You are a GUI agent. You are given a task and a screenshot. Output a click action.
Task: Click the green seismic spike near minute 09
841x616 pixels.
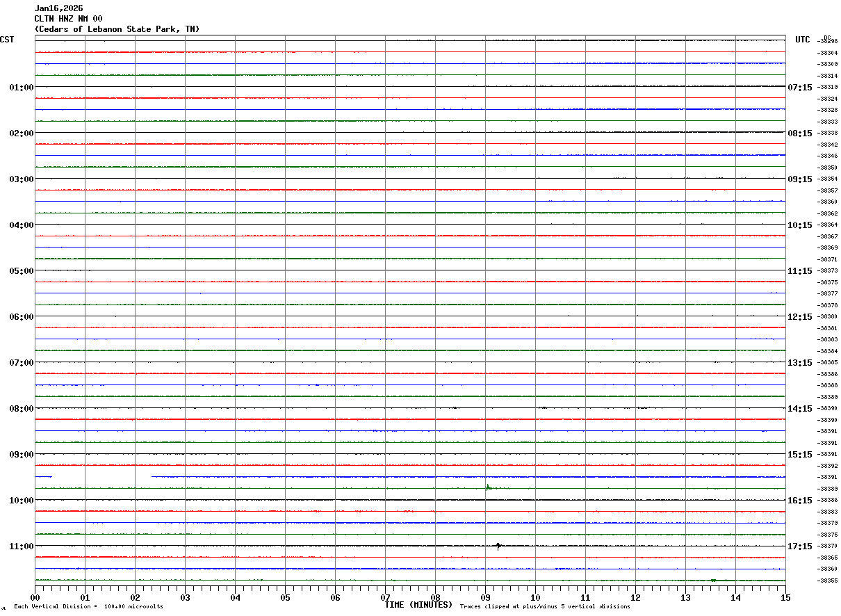tap(489, 487)
